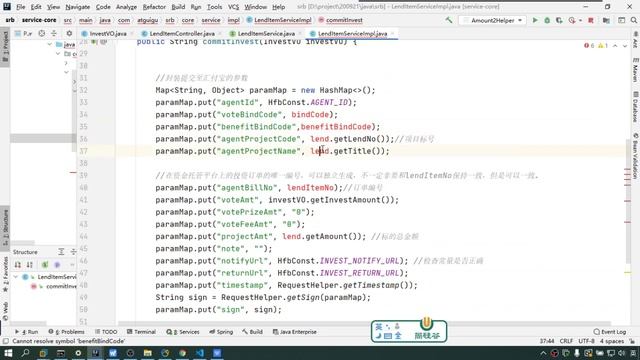Open the Refactor menu
This screenshot has width=640, height=360.
click(154, 7)
